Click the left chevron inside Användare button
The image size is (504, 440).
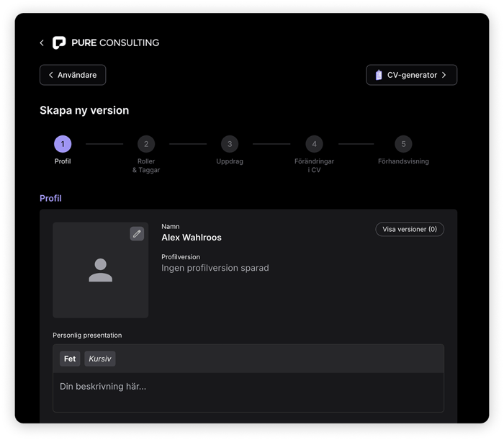tap(51, 75)
